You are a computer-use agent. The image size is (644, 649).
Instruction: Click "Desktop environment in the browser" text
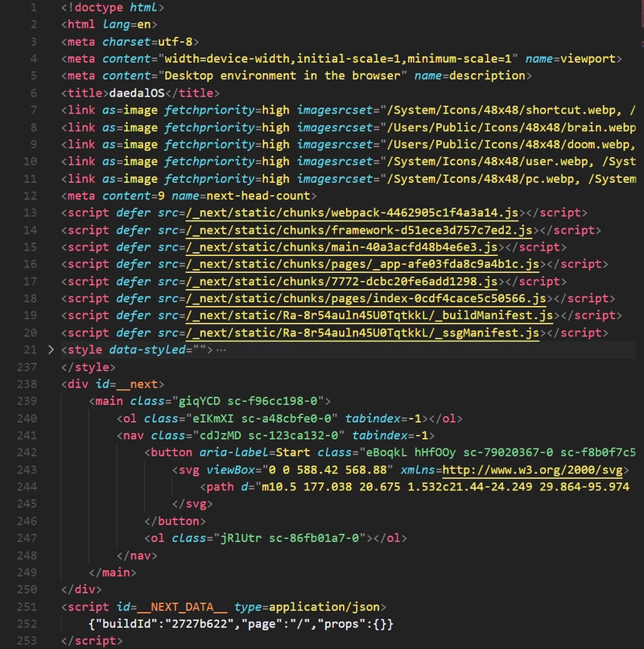[283, 76]
